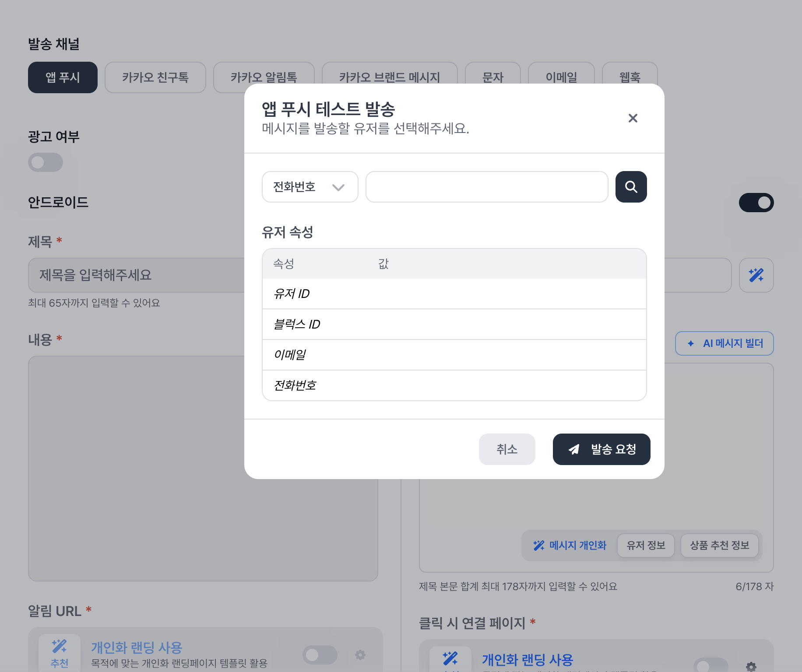Open the 전화번호 dropdown in the modal
The image size is (802, 672).
pos(310,187)
